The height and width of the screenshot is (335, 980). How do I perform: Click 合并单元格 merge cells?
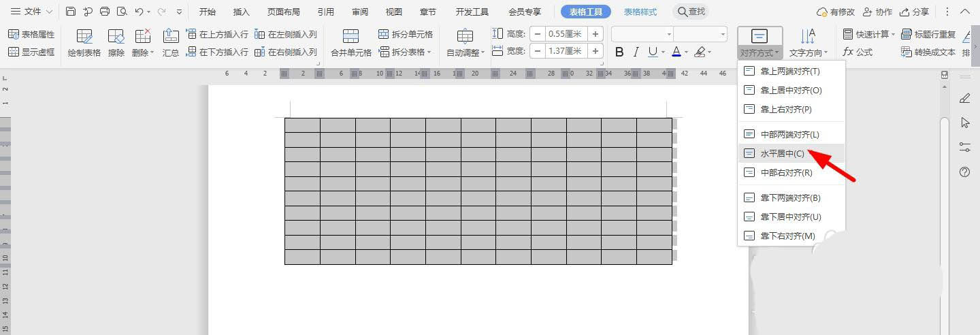[x=351, y=43]
